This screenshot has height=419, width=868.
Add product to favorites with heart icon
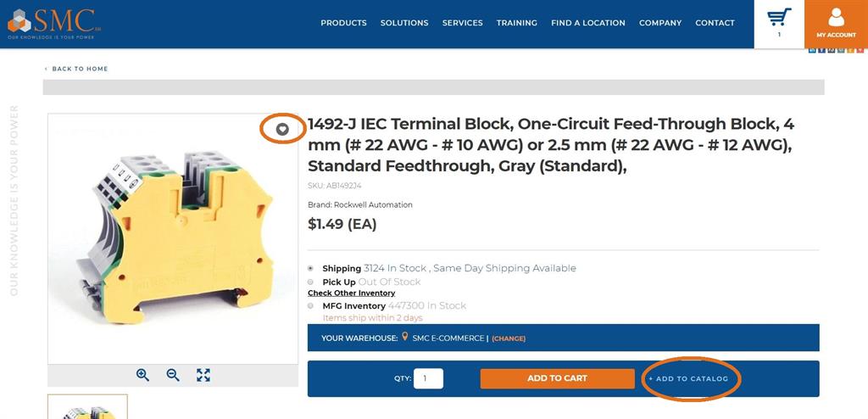[x=283, y=129]
